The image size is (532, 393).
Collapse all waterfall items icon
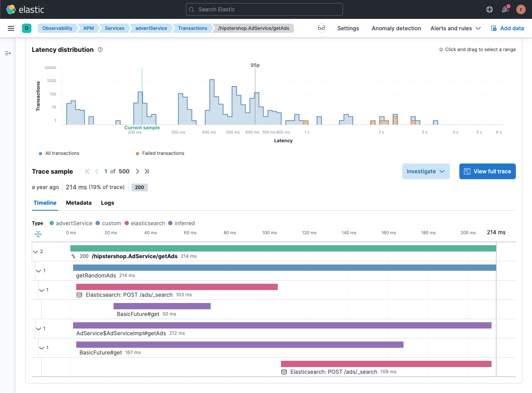point(38,234)
